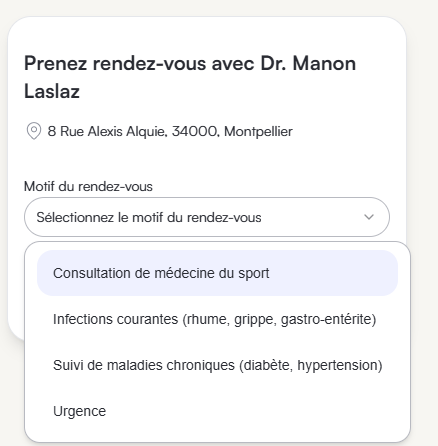This screenshot has width=438, height=446.
Task: Choose Infections courantes option
Action: tap(217, 319)
